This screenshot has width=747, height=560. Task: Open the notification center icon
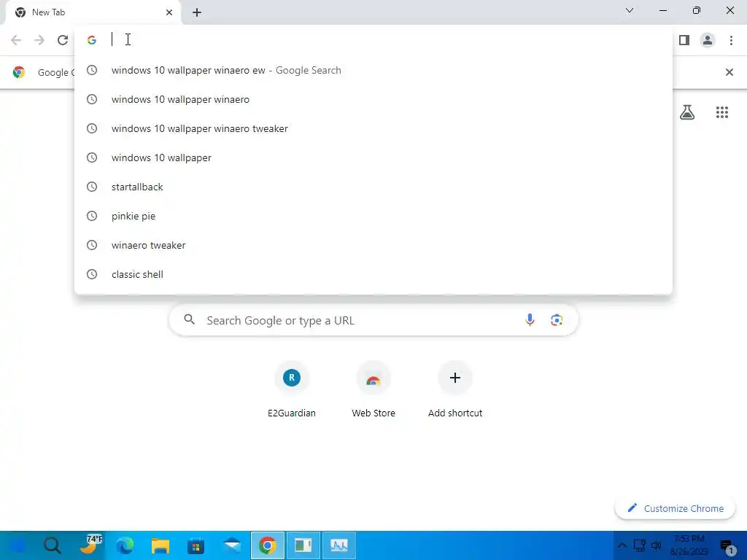(727, 547)
